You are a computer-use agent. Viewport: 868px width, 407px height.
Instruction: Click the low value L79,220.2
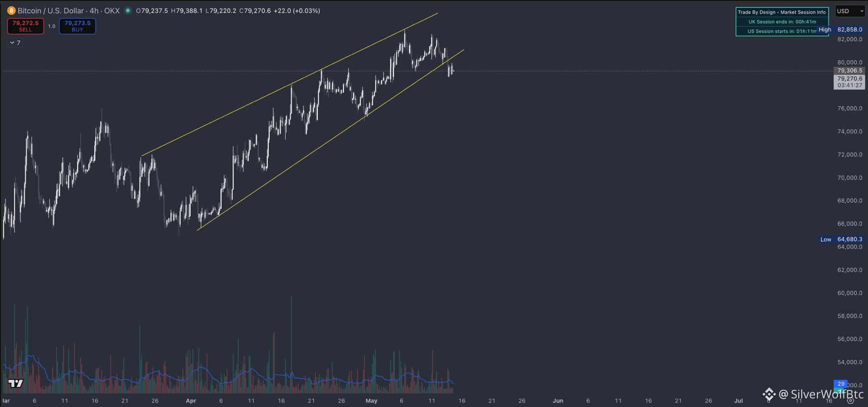tap(221, 10)
